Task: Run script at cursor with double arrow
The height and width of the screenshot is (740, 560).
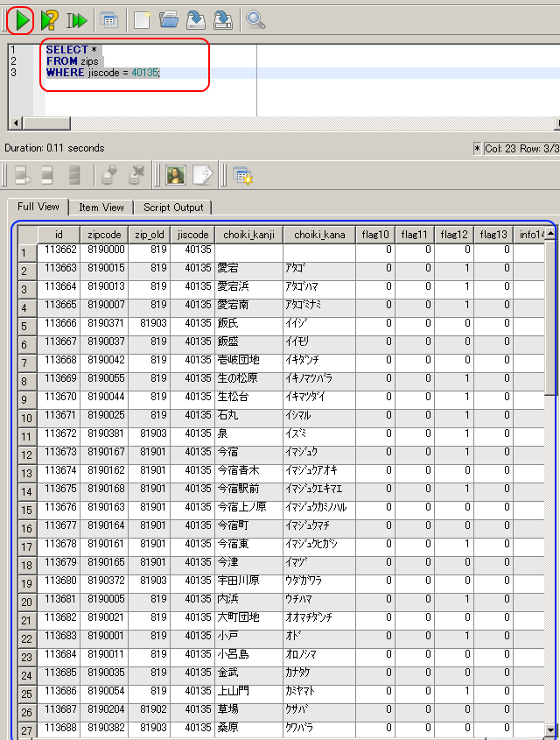Action: click(x=77, y=20)
